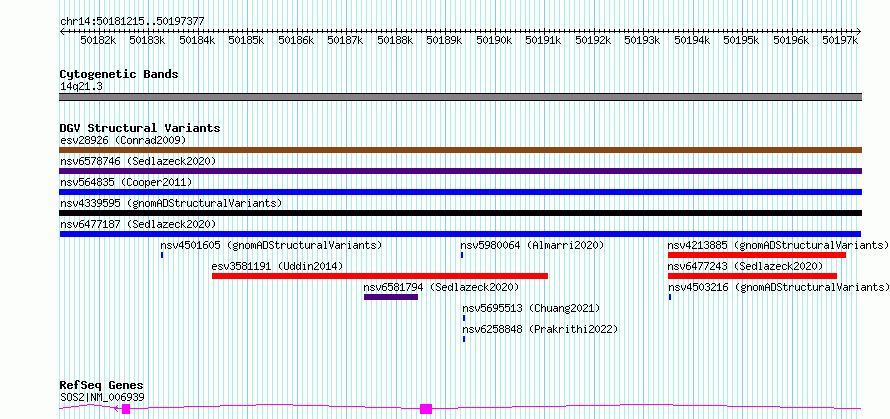
Task: Click the purple nsv6578746 variant bar
Action: (460, 171)
